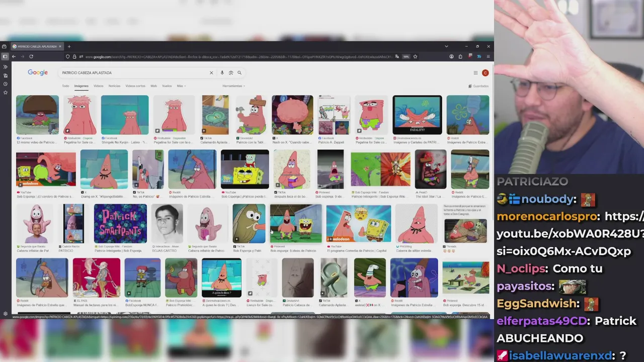Open Google Lens image search icon
The image size is (644, 362).
pyautogui.click(x=231, y=73)
